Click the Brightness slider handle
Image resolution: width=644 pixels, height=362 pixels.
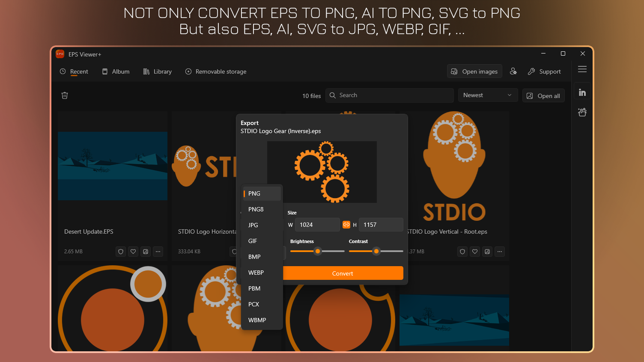tap(318, 251)
